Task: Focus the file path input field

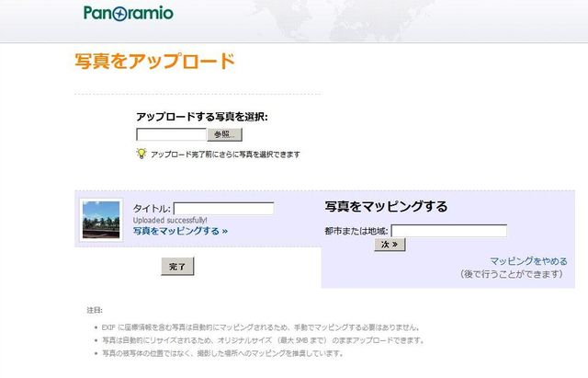Action: (171, 134)
